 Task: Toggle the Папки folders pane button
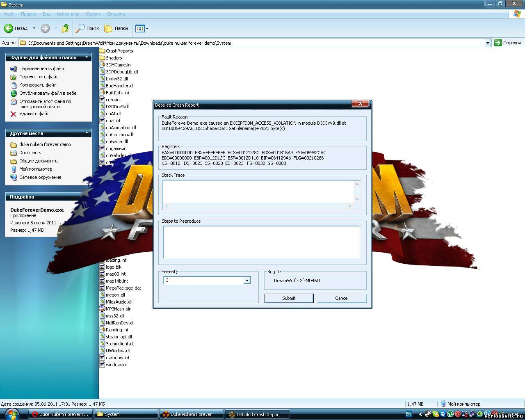(116, 28)
